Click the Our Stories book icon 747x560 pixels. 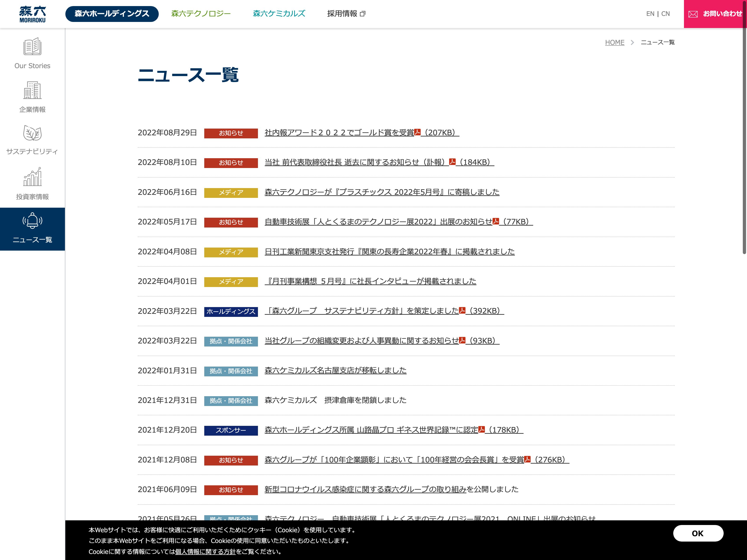pyautogui.click(x=32, y=47)
